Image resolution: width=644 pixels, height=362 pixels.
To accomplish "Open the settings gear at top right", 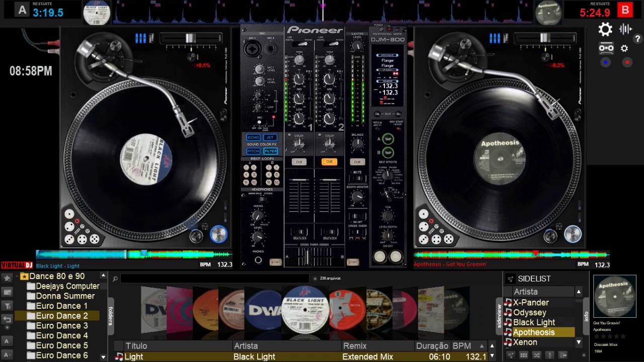I will click(x=605, y=30).
